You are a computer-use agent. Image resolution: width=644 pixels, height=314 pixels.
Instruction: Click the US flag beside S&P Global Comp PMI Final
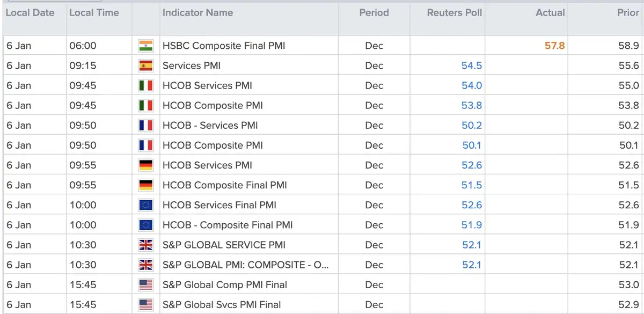145,284
